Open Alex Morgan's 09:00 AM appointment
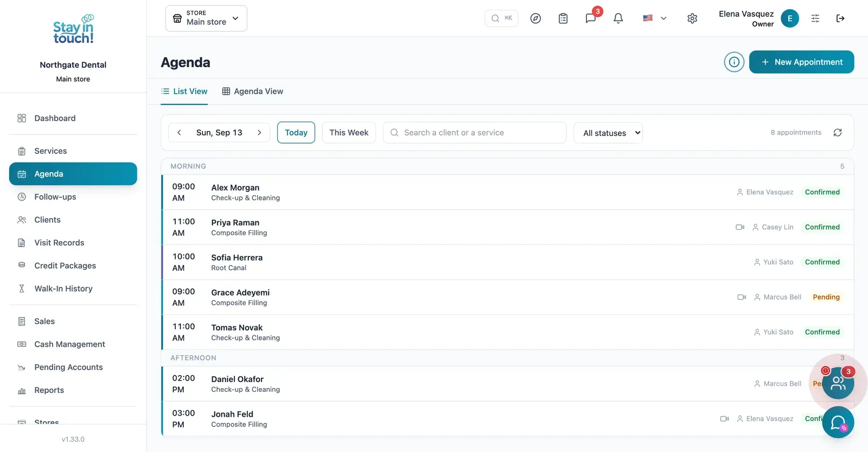 click(x=507, y=192)
